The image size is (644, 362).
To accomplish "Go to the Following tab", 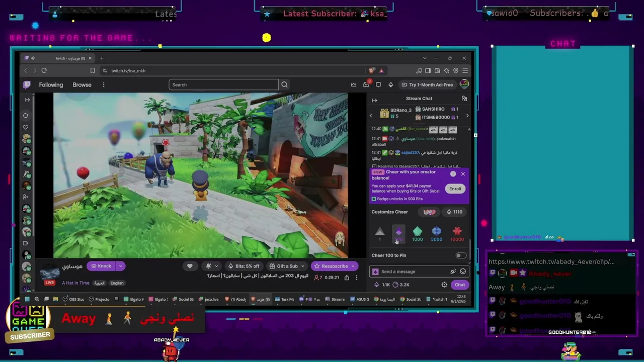I will coord(51,85).
